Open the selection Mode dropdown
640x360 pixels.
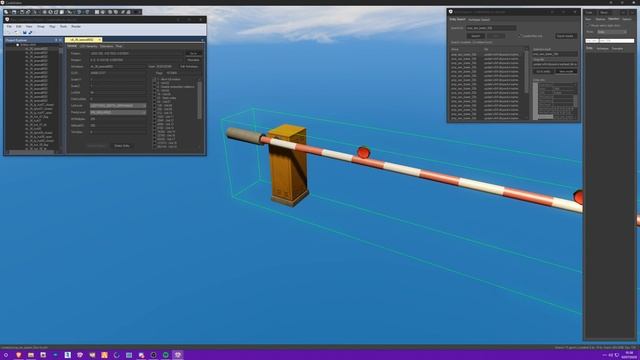point(612,31)
